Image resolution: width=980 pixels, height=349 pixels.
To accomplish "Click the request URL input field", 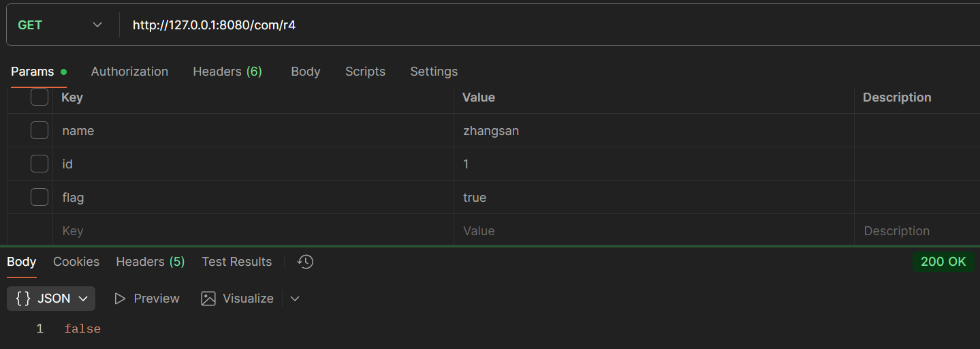I will pos(549,25).
